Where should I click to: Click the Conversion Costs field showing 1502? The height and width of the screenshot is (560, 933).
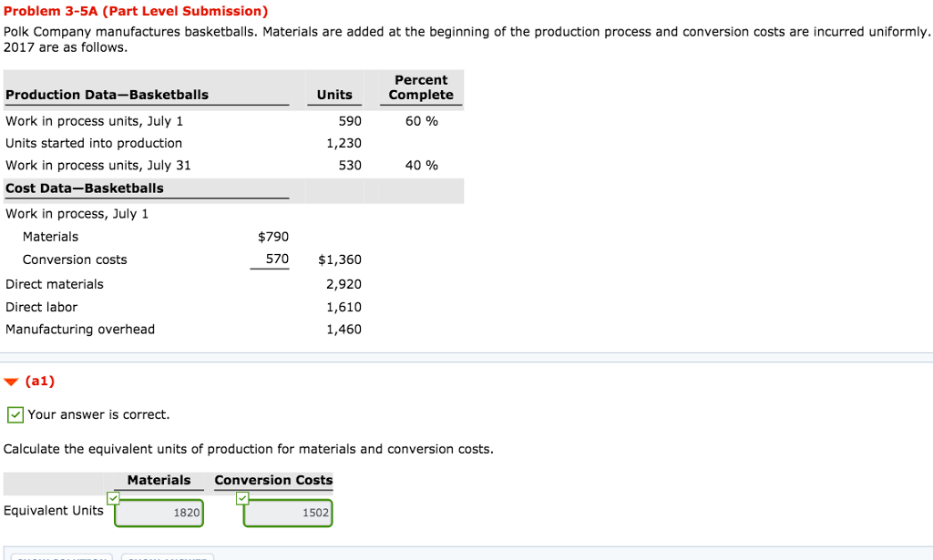[287, 513]
